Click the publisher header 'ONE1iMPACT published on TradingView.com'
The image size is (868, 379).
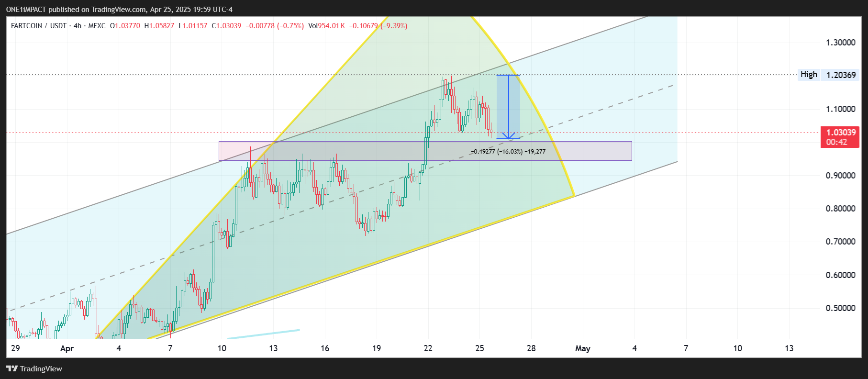pos(76,9)
